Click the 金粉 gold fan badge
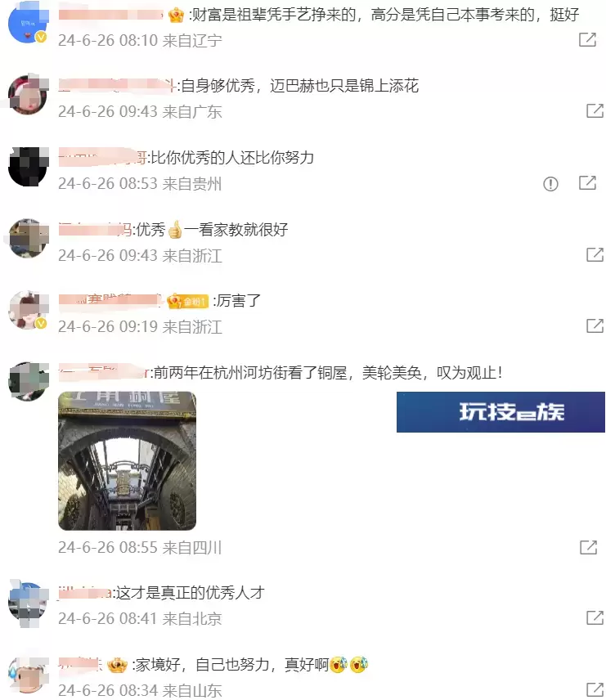 [x=187, y=301]
